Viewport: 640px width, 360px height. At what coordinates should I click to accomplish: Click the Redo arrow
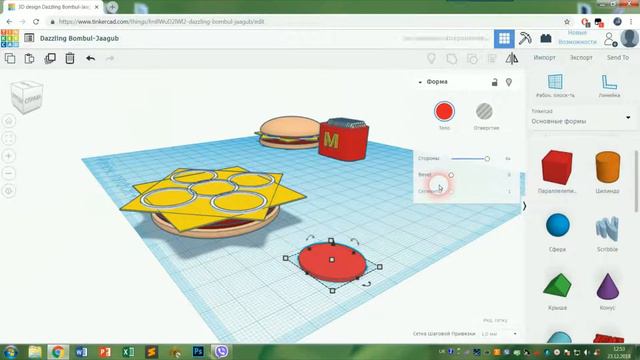(x=110, y=58)
